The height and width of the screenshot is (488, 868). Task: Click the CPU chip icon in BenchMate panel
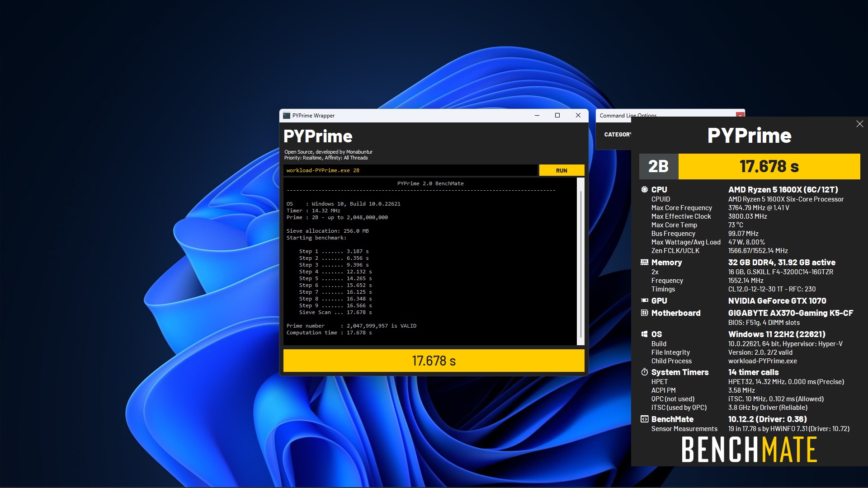(644, 190)
